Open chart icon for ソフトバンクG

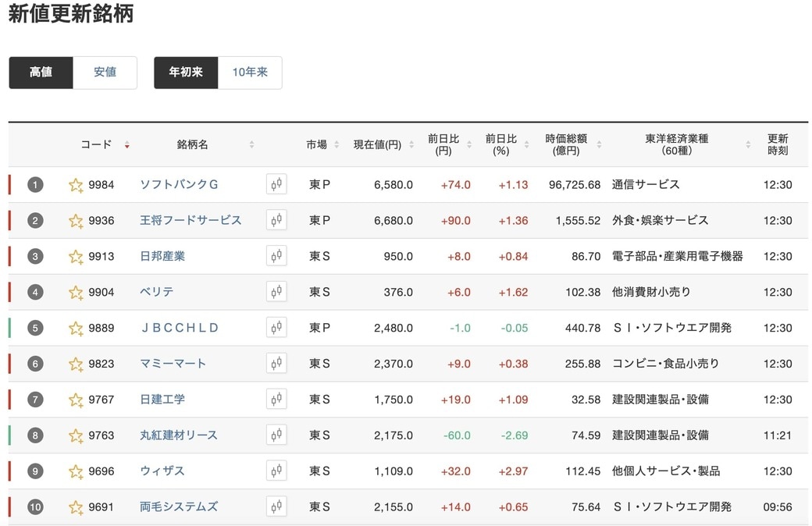(276, 184)
